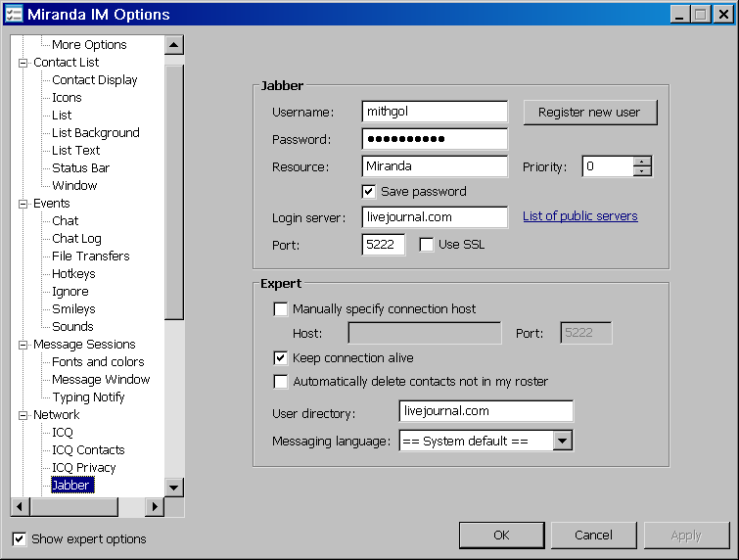Open ICQ Privacy options
The height and width of the screenshot is (560, 739).
[83, 468]
